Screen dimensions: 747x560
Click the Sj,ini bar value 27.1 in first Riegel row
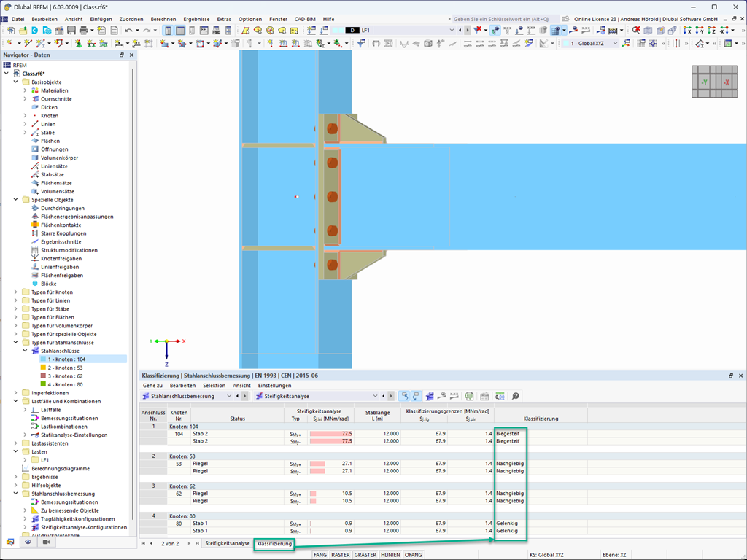(330, 463)
